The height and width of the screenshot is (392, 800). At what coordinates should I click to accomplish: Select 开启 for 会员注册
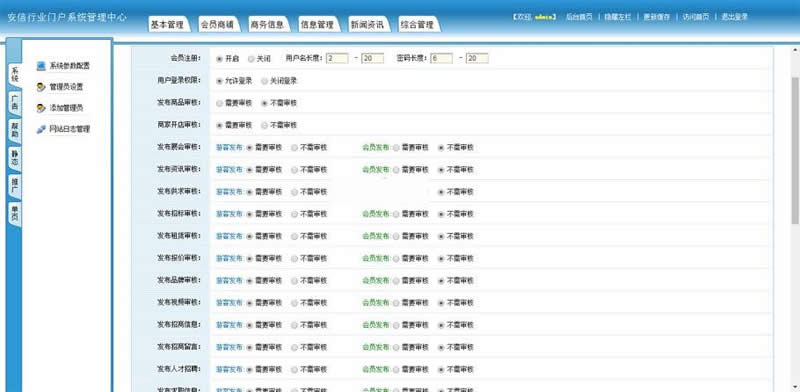point(220,59)
